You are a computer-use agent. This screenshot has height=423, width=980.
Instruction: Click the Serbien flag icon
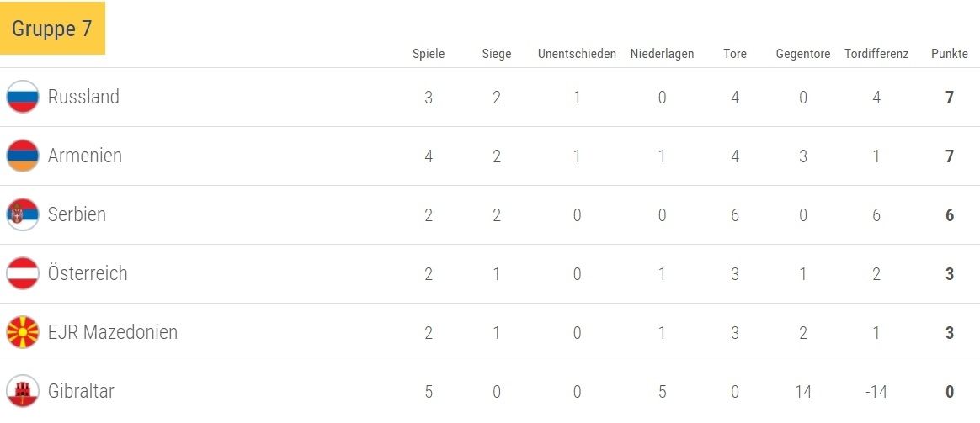(x=23, y=214)
